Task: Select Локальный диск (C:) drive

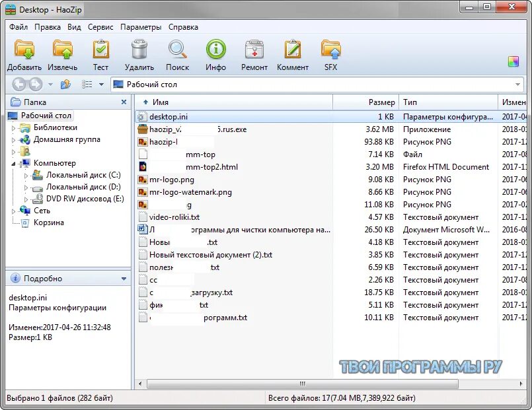Action: (x=83, y=175)
